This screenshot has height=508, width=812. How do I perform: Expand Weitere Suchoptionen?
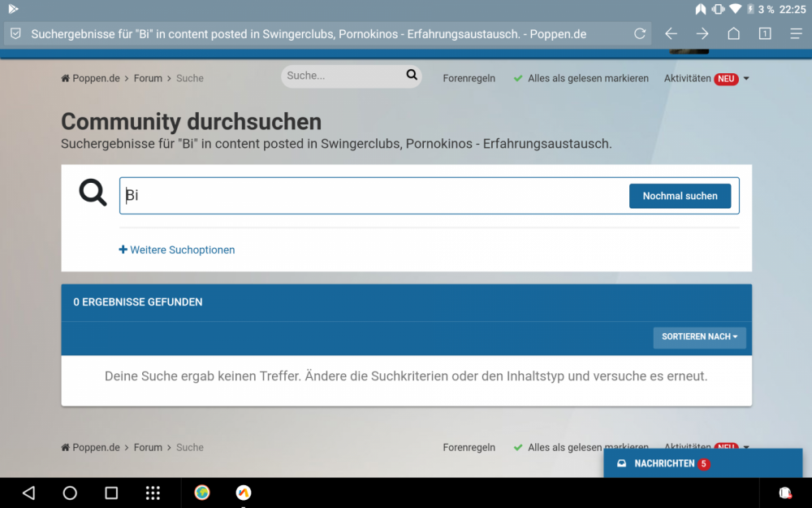[x=177, y=250]
